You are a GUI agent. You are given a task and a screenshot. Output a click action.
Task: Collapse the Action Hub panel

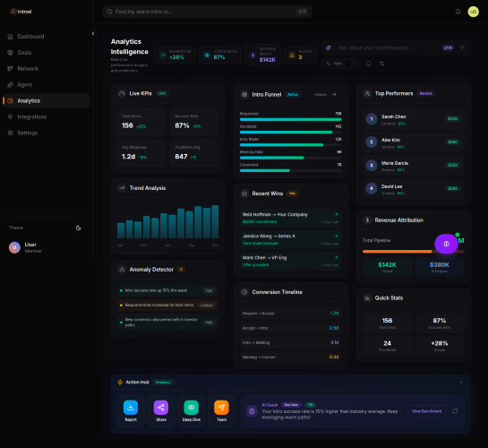(461, 383)
